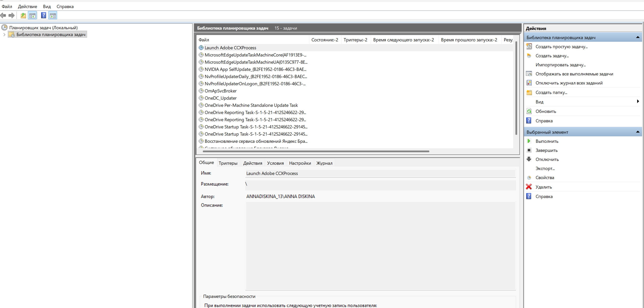Viewport: 644px width, 308px height.
Task: Click Создать простую задачу… action
Action: pos(562,47)
